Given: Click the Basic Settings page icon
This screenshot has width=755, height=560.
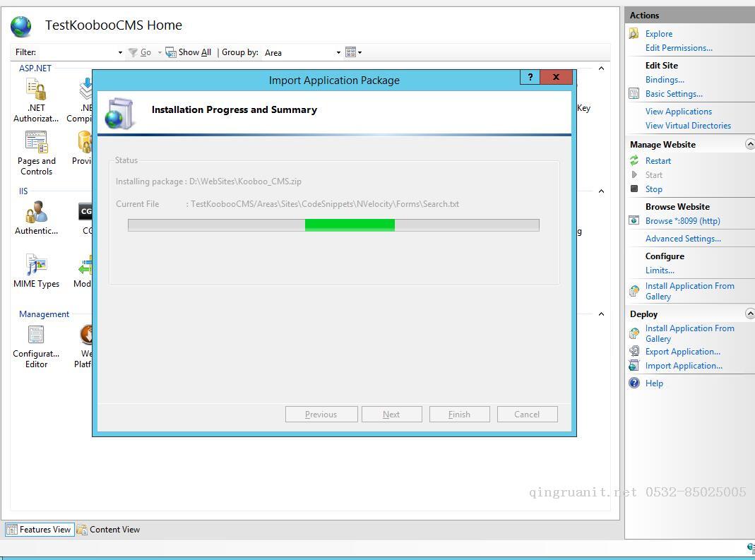Looking at the screenshot, I should point(634,93).
